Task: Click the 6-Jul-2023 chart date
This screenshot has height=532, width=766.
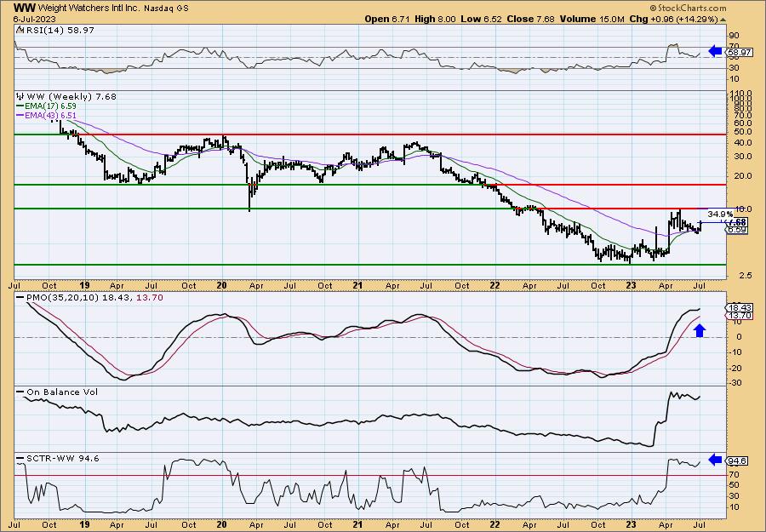Action: point(35,19)
